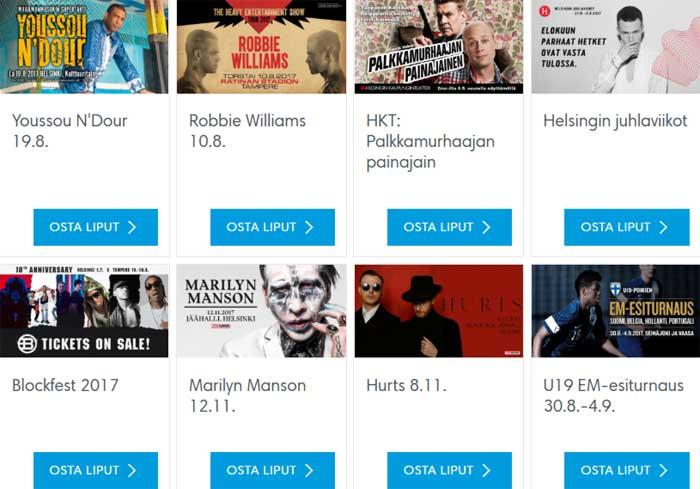This screenshot has width=700, height=489.
Task: Open the Youssou N'Dour 19.8. title link
Action: [70, 130]
